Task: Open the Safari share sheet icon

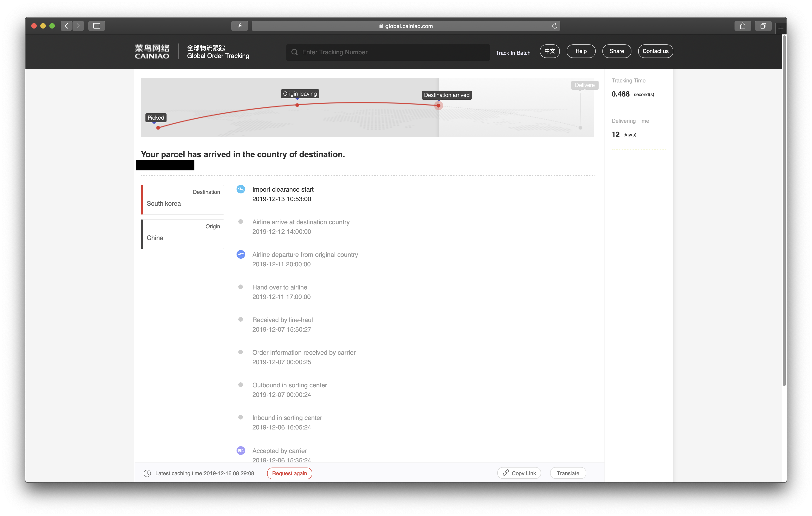Action: pos(742,26)
